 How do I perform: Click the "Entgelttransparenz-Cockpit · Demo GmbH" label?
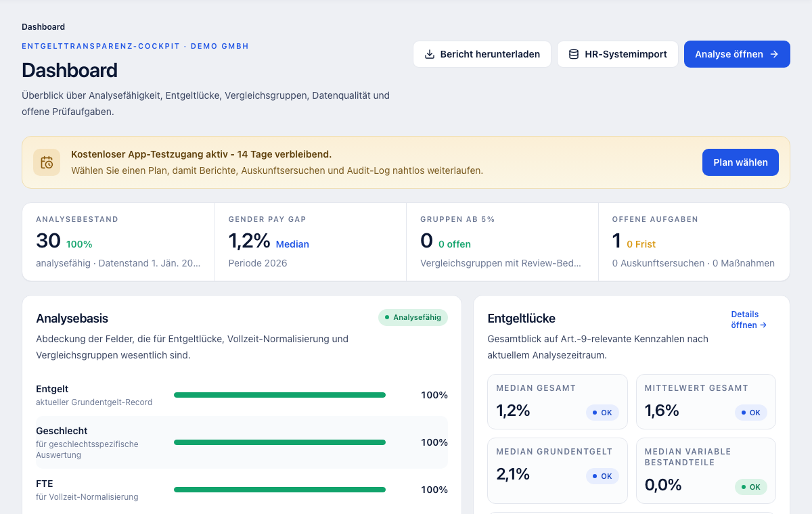(135, 46)
